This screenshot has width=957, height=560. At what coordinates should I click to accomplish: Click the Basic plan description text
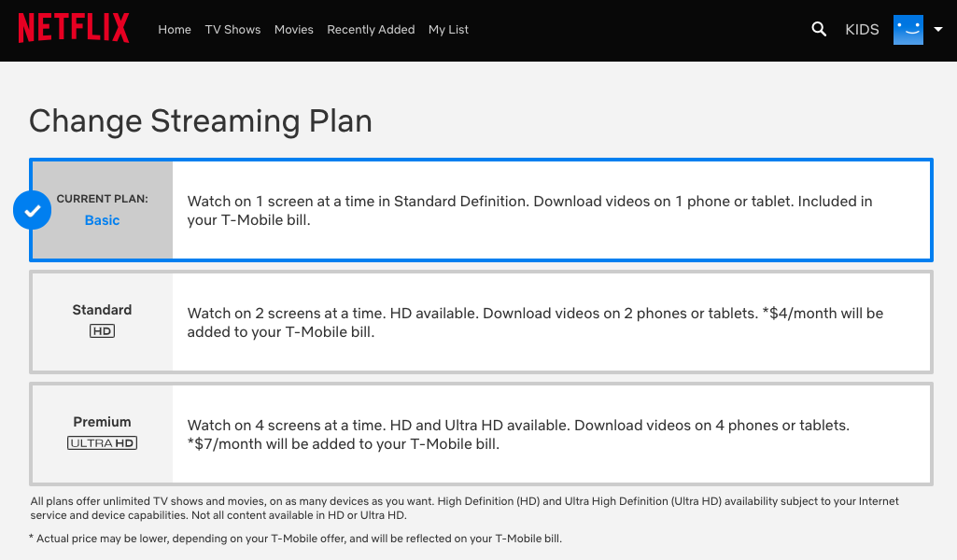click(529, 210)
